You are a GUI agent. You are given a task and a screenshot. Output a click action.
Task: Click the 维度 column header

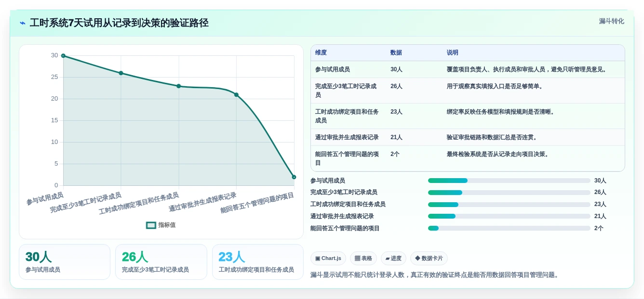(321, 52)
